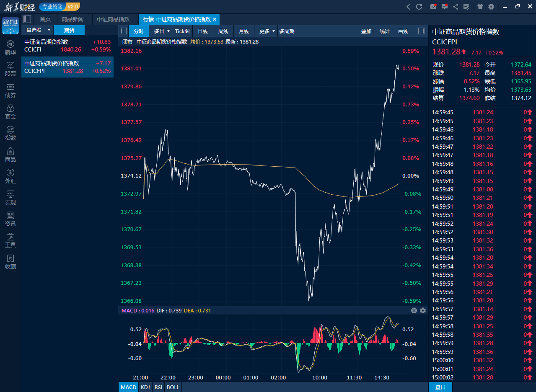Click the 叠加 overlay button
This screenshot has width=536, height=392.
(366, 31)
